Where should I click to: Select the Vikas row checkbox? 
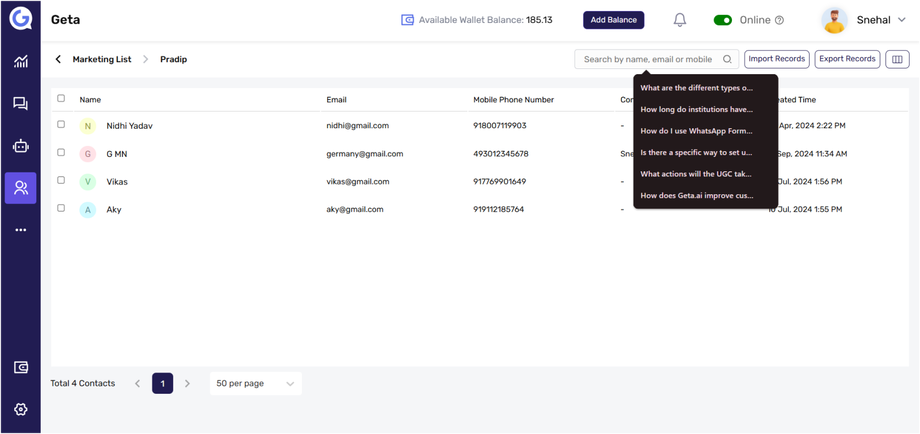pos(61,180)
